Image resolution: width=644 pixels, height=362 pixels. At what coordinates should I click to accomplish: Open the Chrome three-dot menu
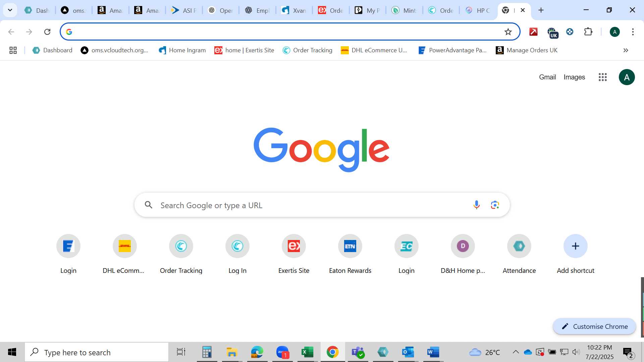(x=633, y=32)
